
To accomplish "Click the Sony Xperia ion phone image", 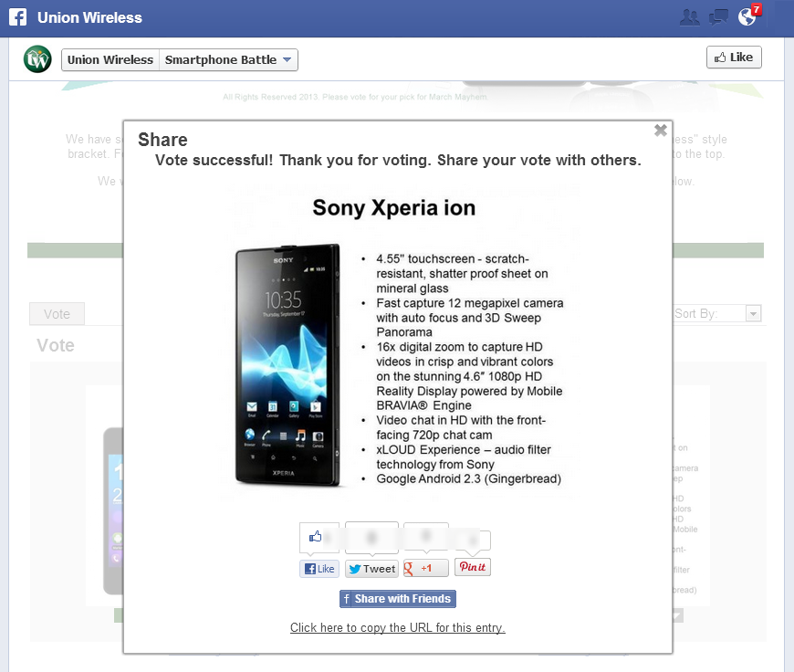I will tap(287, 365).
